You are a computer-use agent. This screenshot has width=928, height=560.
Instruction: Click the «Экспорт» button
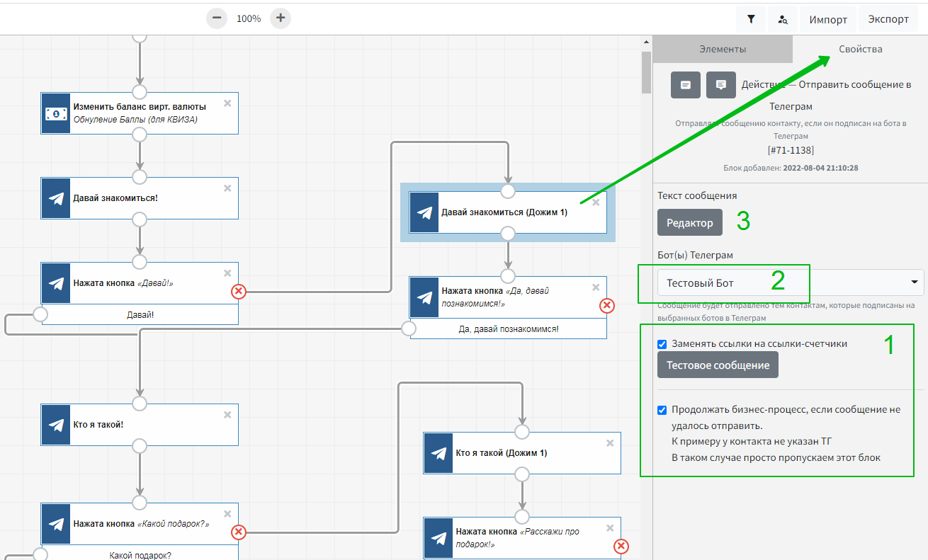click(888, 19)
